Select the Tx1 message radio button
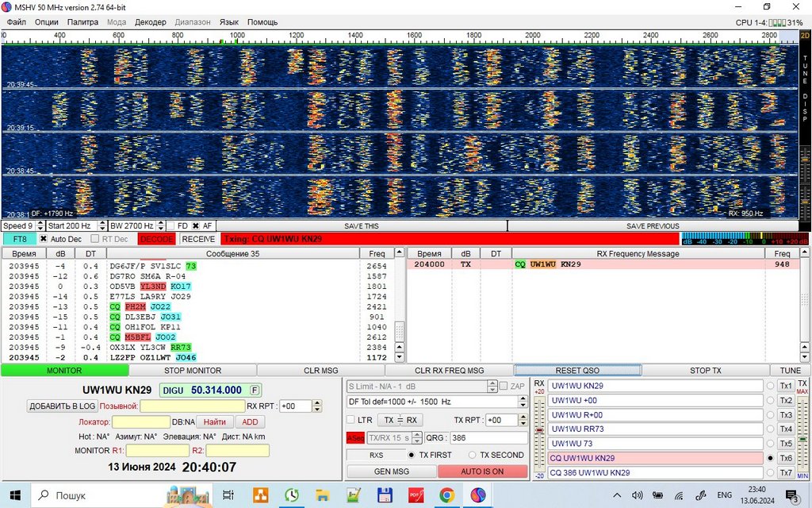This screenshot has width=812, height=508. (x=771, y=387)
